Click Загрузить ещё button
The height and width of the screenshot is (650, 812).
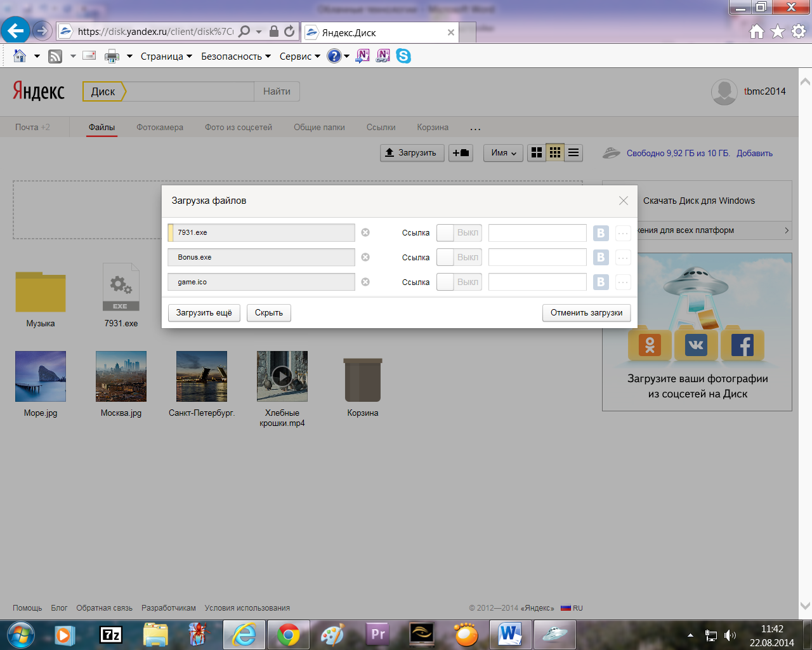[x=204, y=312]
